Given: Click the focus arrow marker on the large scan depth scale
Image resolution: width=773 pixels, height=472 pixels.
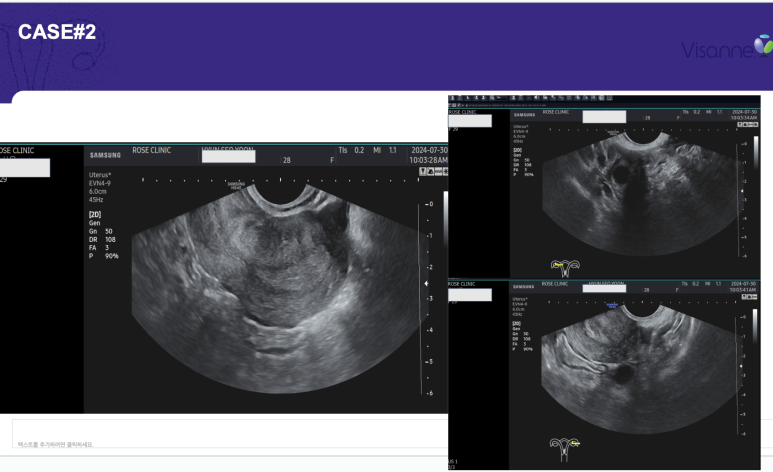Looking at the screenshot, I should [x=426, y=283].
